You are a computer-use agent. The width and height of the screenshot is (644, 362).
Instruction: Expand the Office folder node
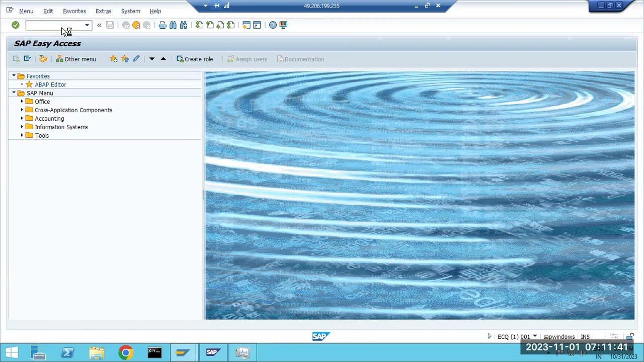coord(22,102)
